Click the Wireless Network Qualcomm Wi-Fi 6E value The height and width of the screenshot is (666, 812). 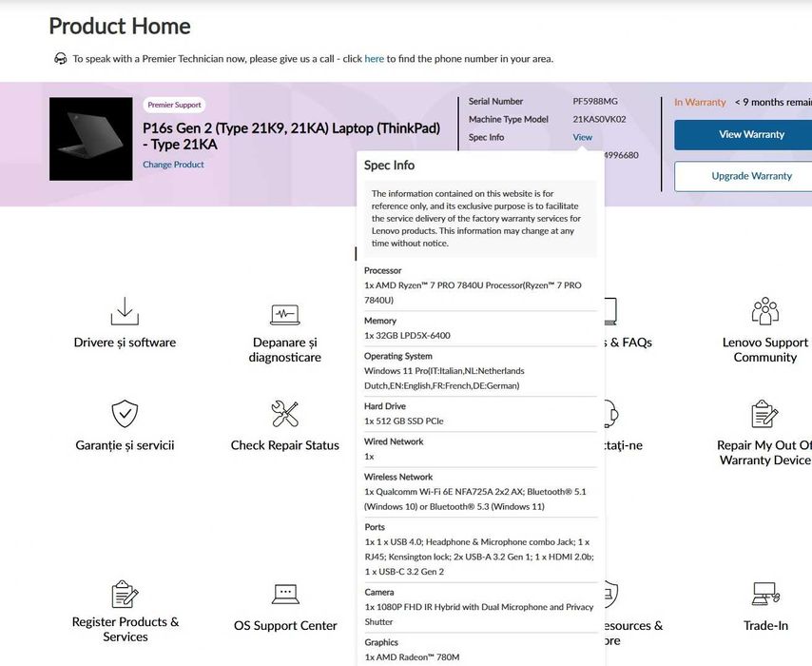coord(474,499)
